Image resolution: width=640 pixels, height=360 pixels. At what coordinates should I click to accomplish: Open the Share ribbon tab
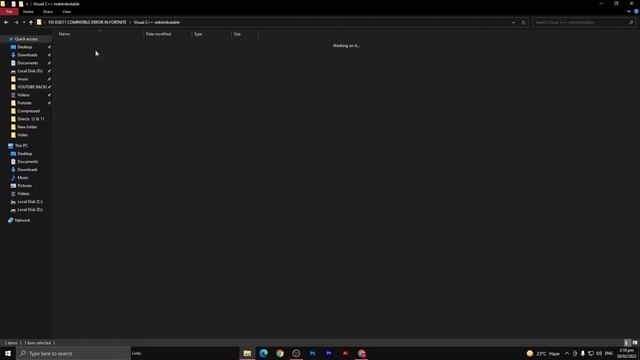click(x=48, y=12)
